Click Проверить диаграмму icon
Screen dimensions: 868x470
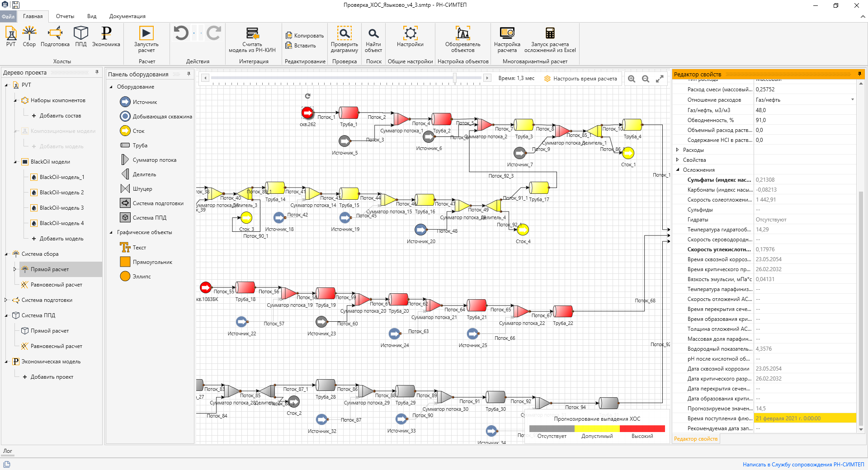point(344,33)
